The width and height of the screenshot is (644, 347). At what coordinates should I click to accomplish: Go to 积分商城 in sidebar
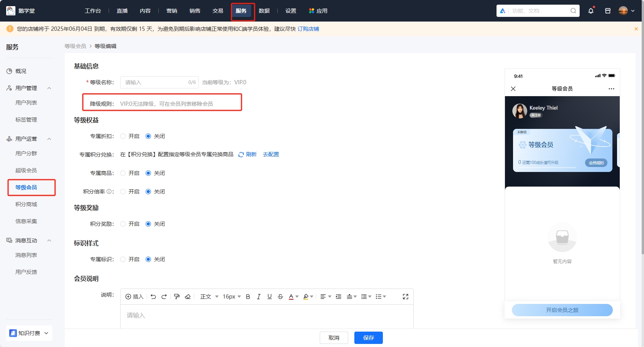pos(26,204)
